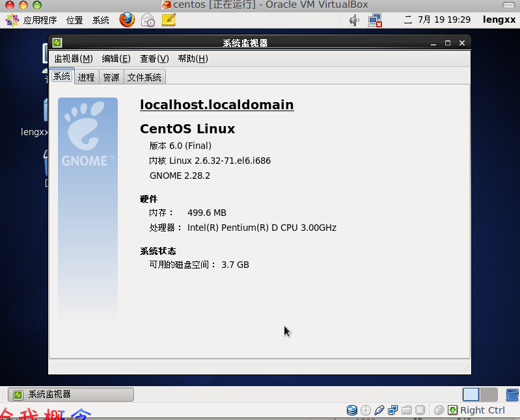Click the 硬件 section heading

coord(148,199)
